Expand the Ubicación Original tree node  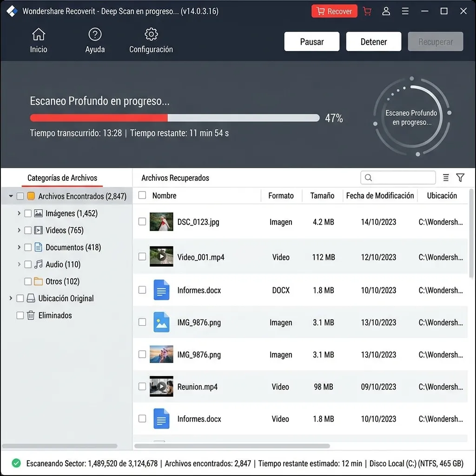point(11,298)
